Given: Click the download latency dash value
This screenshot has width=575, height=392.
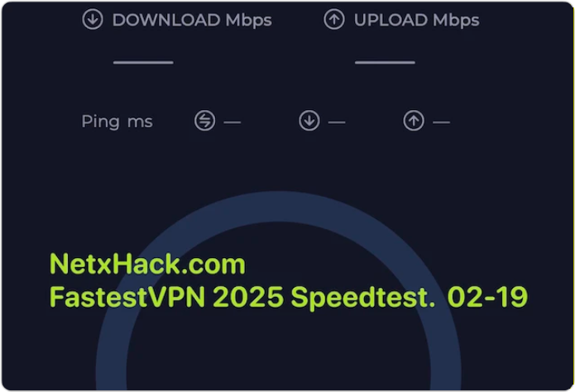Looking at the screenshot, I should point(337,122).
